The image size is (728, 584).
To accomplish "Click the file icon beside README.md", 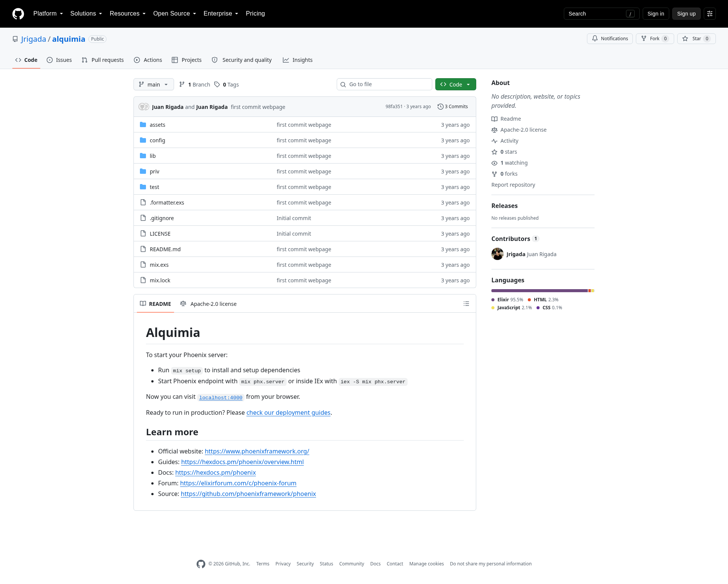I will tap(143, 249).
